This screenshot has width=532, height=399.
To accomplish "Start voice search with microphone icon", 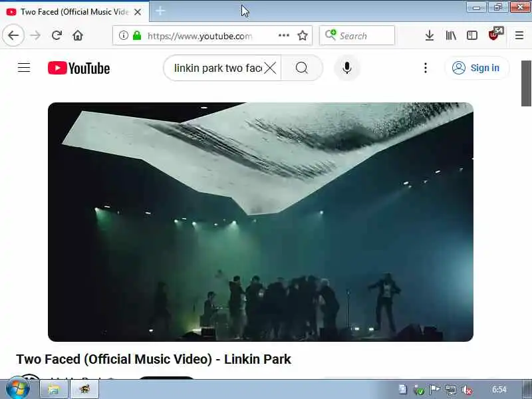I will (346, 68).
